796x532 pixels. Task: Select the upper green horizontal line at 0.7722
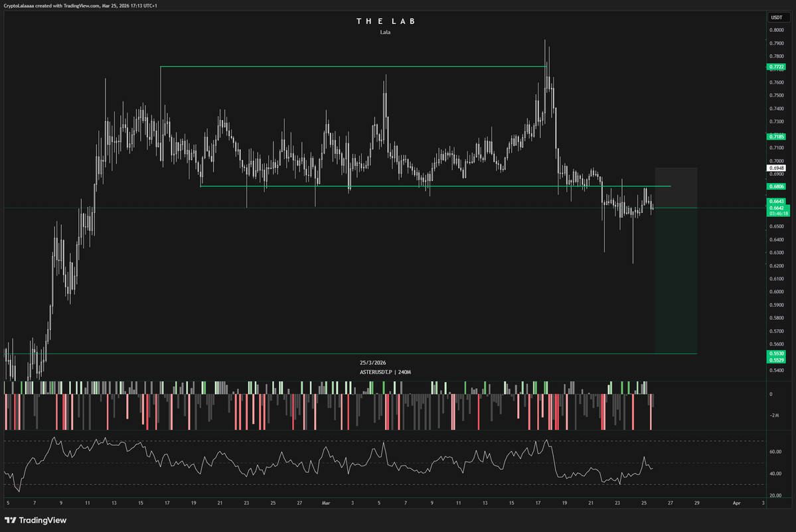coord(353,66)
